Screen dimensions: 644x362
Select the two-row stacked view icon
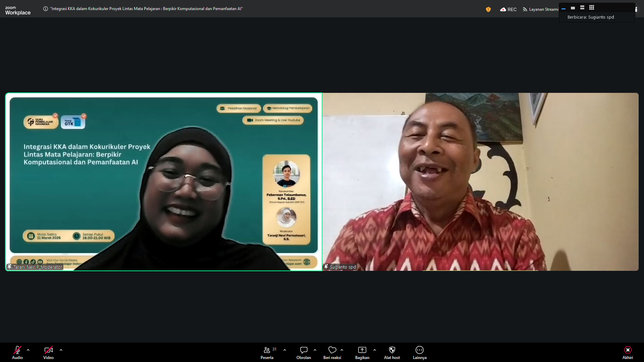pyautogui.click(x=582, y=7)
